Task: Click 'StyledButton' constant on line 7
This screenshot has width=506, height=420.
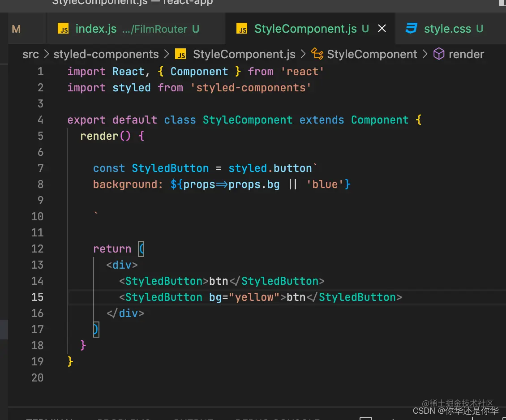Action: pos(170,168)
